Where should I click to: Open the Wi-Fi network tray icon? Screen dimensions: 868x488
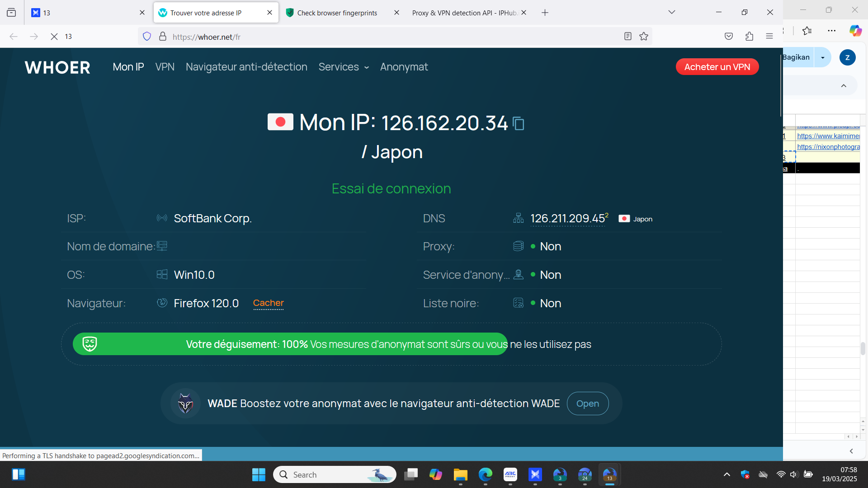[x=781, y=474]
